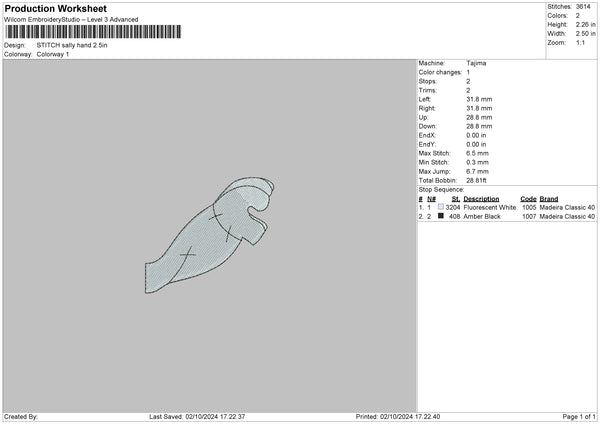Image resolution: width=600 pixels, height=424 pixels.
Task: Click the 'Production Worksheet' title
Action: [x=55, y=8]
